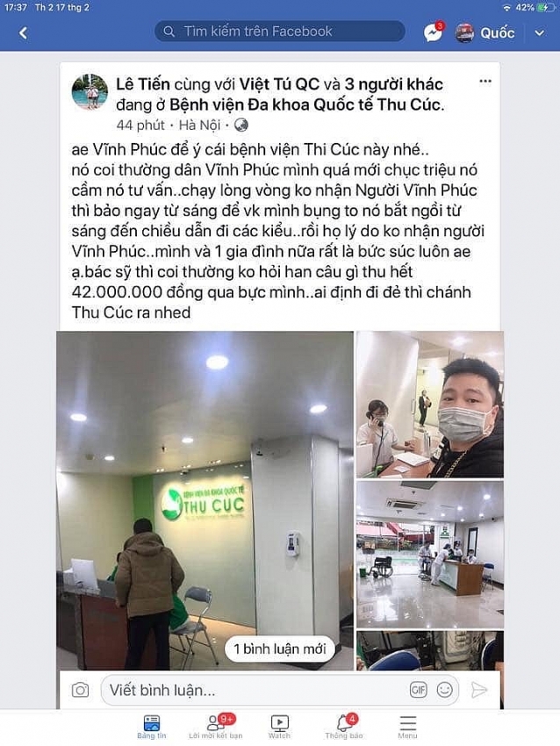Open Messenger chat icon with notification

click(x=434, y=32)
